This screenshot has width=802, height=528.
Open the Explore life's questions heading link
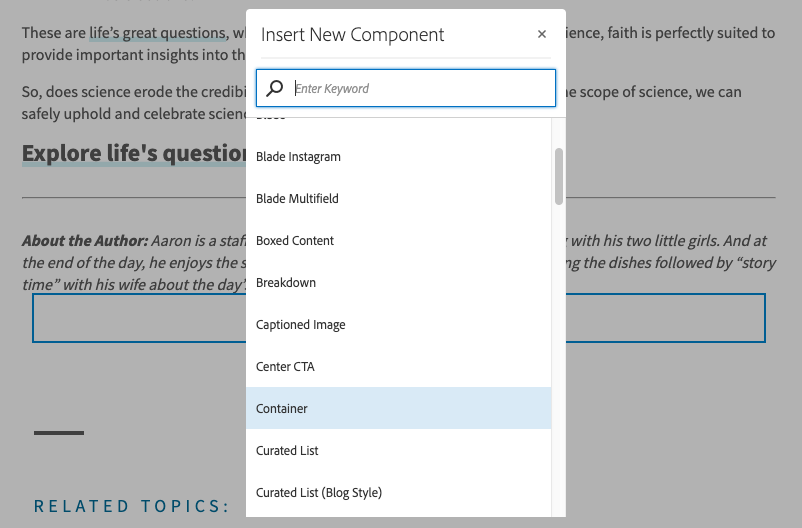[134, 153]
